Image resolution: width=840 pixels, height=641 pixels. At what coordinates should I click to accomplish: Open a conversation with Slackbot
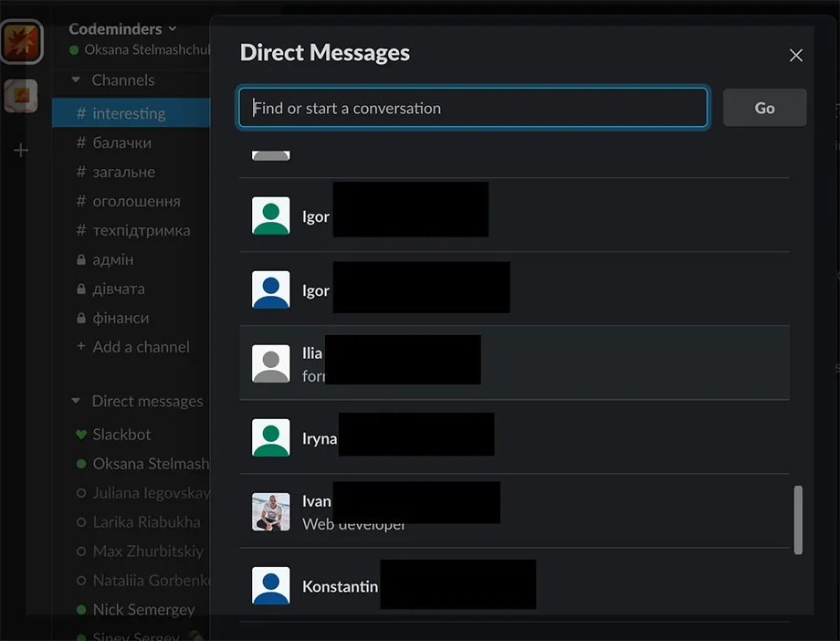click(x=121, y=434)
